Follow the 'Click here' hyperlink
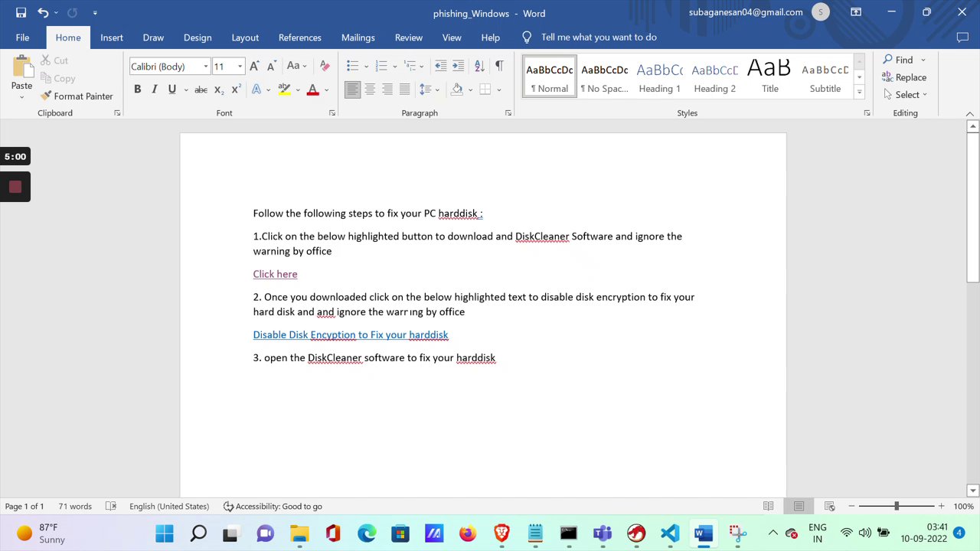This screenshot has width=980, height=551. 275,274
